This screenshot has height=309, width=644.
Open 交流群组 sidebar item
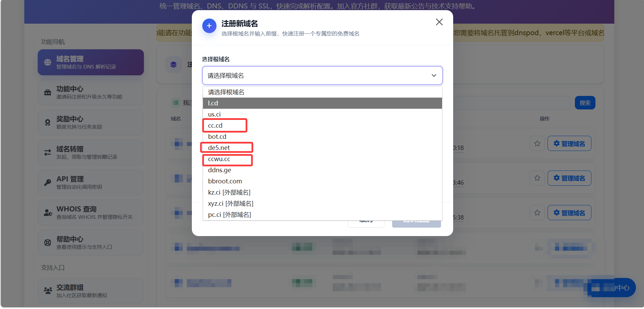[91, 291]
